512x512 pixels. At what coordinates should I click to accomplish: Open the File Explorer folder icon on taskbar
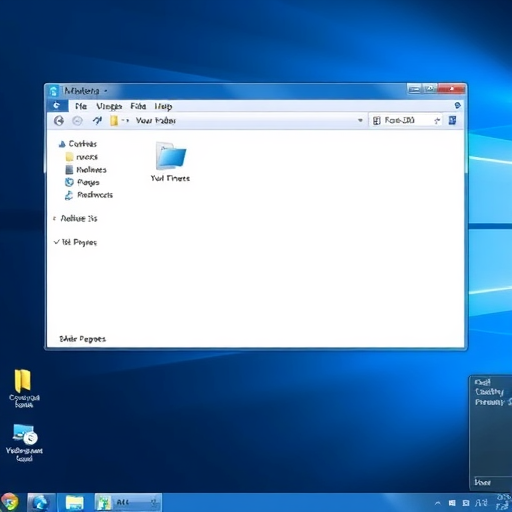(75, 503)
